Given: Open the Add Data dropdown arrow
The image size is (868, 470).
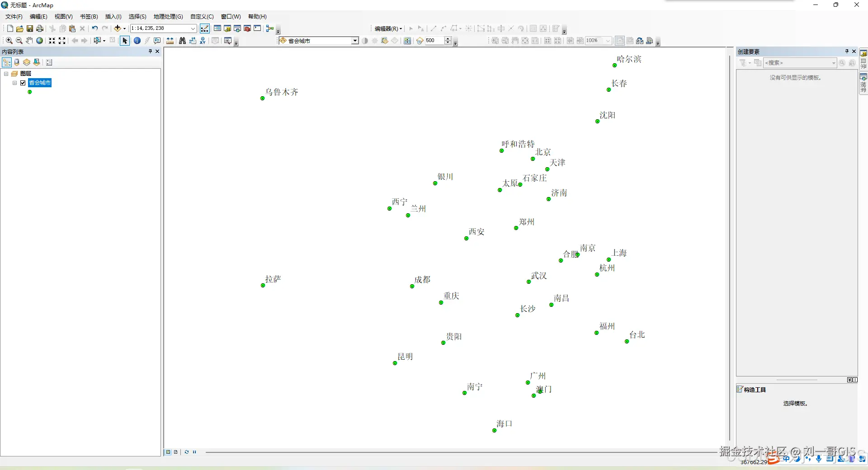Looking at the screenshot, I should pos(124,28).
